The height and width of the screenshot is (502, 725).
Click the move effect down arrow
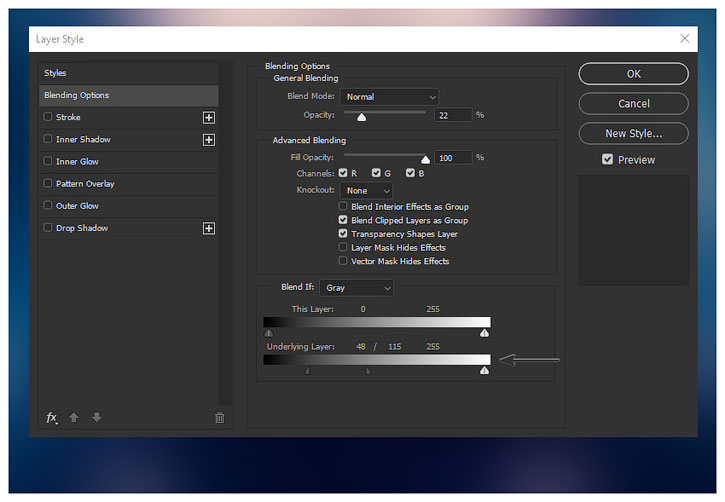coord(96,417)
